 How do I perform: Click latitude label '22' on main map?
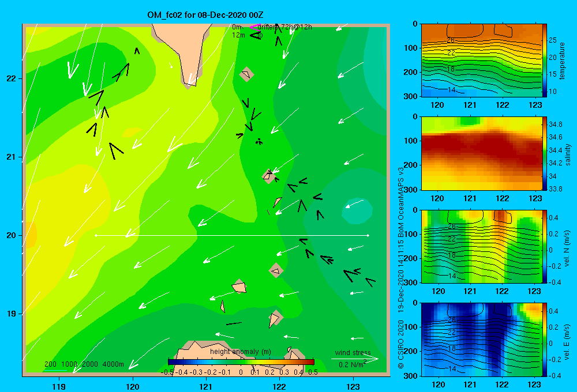click(11, 79)
